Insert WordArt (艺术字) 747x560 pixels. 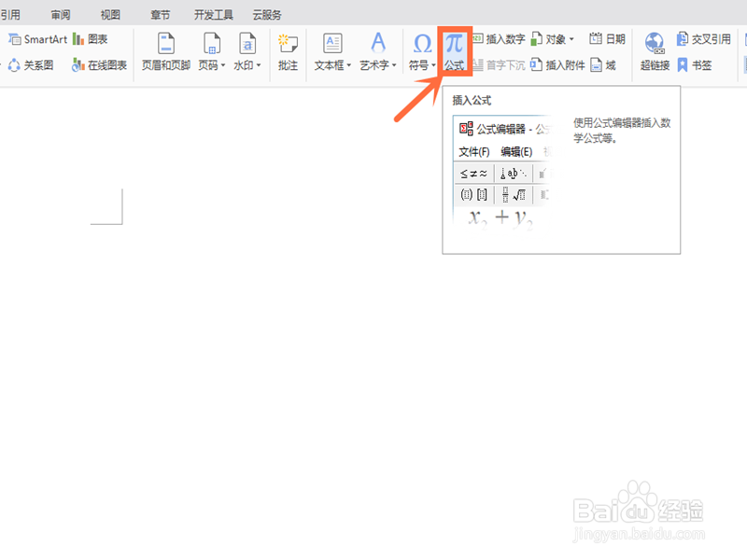[378, 51]
